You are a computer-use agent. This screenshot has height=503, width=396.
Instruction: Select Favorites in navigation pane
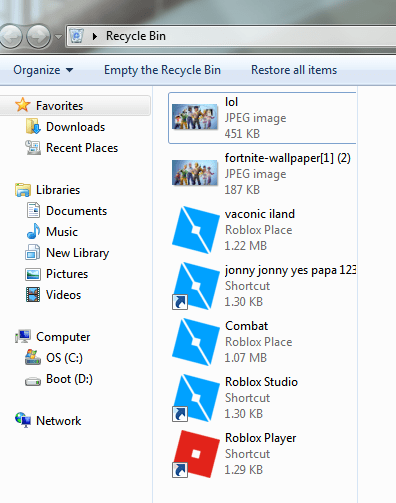coord(59,106)
